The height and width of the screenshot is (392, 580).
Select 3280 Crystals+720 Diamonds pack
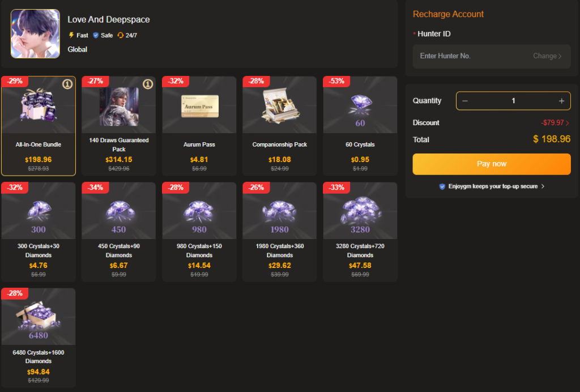coord(360,232)
